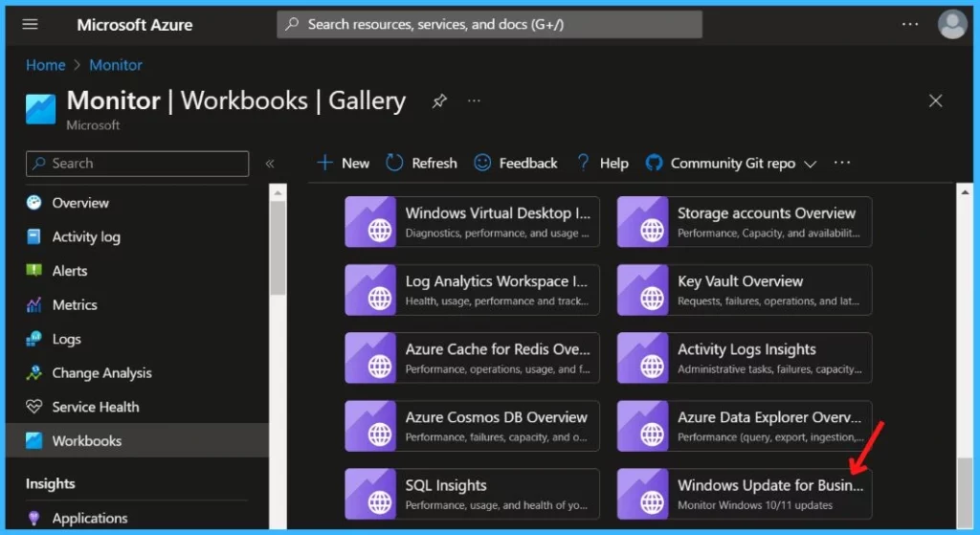Click the Refresh circular arrow icon
Viewport: 980px width, 535px height.
393,163
